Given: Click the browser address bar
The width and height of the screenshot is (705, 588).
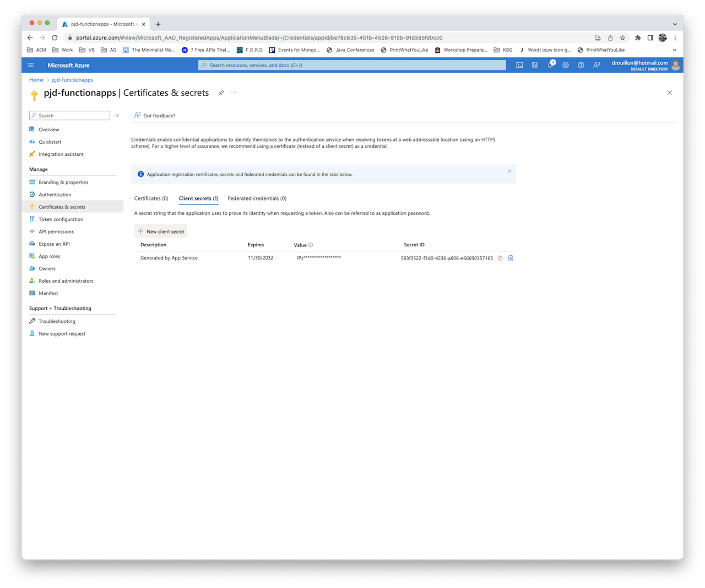Looking at the screenshot, I should [330, 37].
